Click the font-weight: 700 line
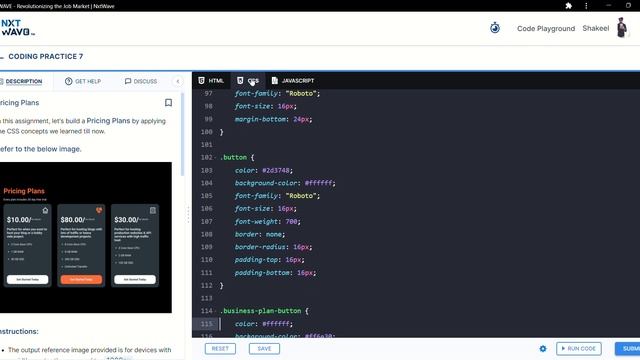 pos(267,221)
